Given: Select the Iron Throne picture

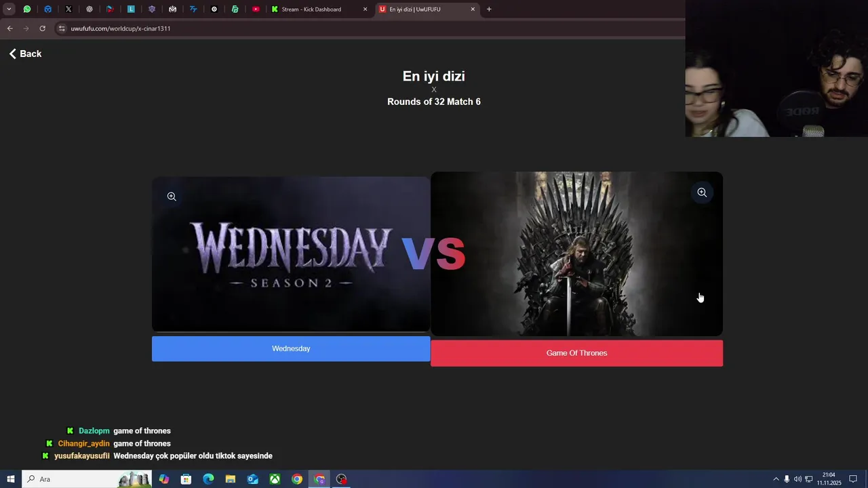Looking at the screenshot, I should pyautogui.click(x=576, y=254).
